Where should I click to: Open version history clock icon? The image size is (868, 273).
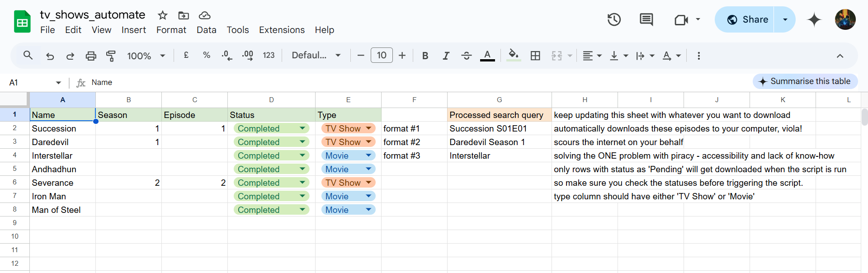614,19
